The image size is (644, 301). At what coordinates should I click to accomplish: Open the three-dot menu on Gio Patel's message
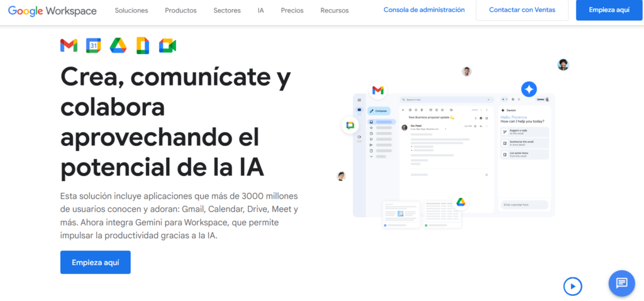[487, 126]
